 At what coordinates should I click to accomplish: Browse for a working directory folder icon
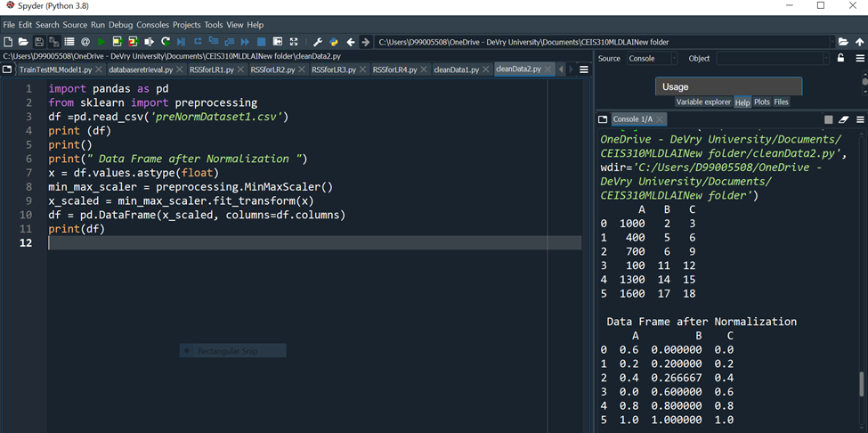(843, 42)
